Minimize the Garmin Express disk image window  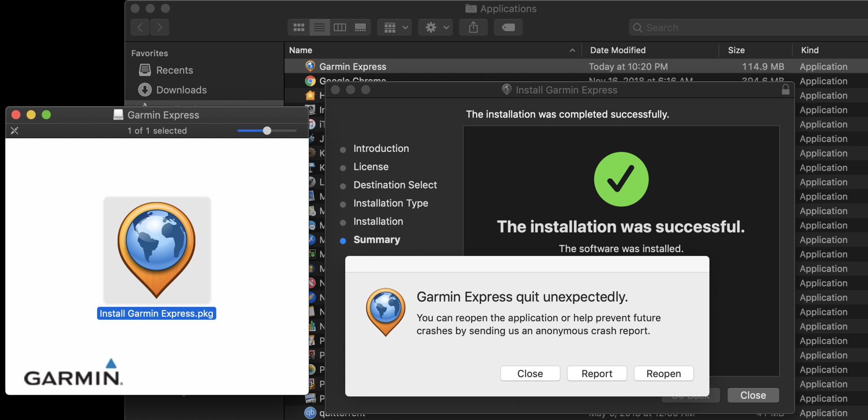31,115
